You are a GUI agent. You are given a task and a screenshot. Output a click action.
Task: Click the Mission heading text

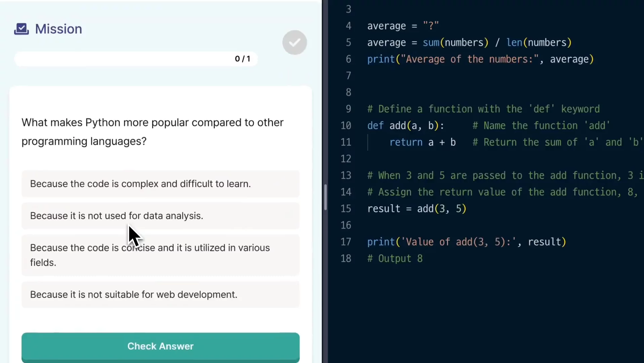point(58,29)
